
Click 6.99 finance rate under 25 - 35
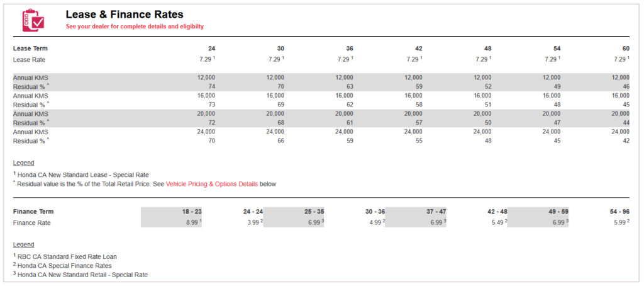click(x=316, y=223)
